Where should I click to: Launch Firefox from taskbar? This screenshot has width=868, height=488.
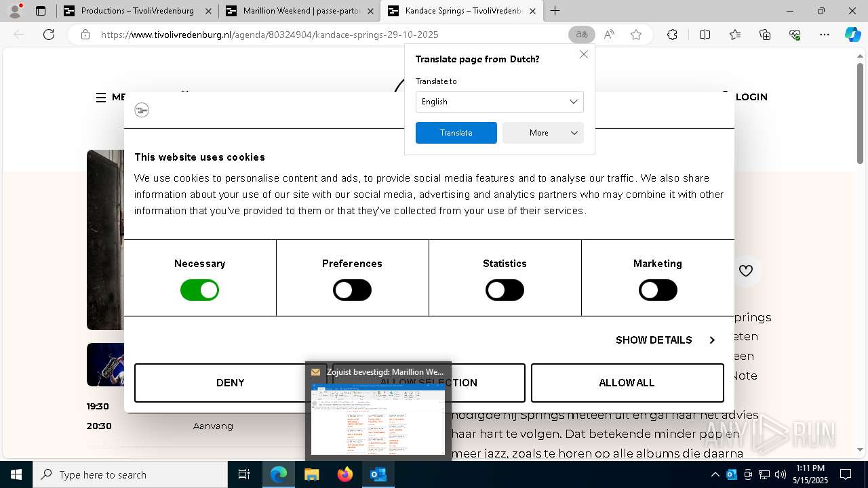click(345, 474)
